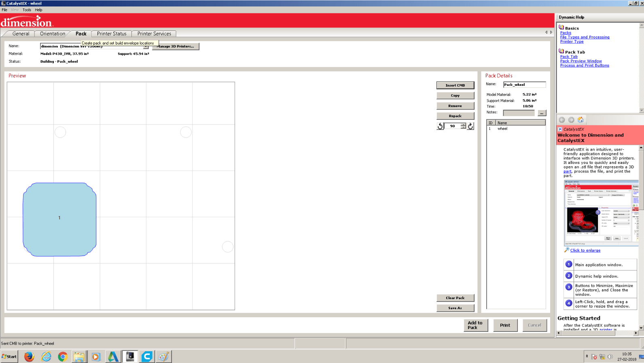Screen dimensions: 644x363
Task: Open the Tools menu
Action: [x=27, y=10]
